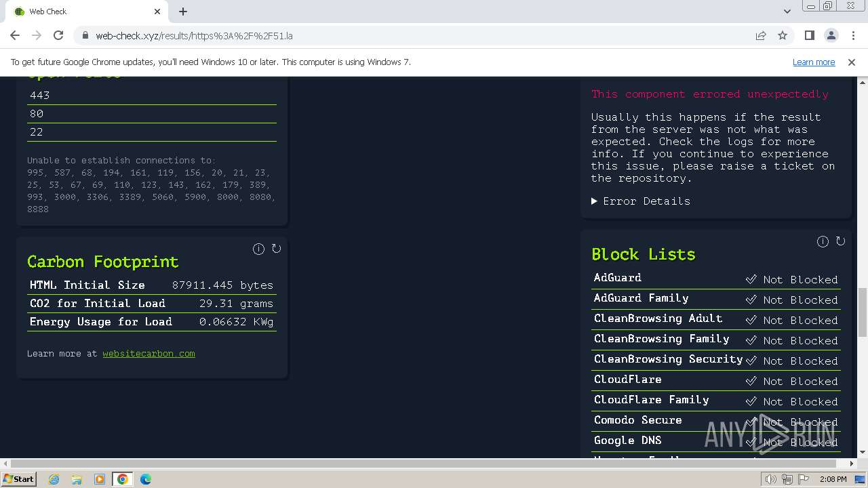The width and height of the screenshot is (868, 488).
Task: Launch Internet Explorer from taskbar
Action: click(54, 479)
